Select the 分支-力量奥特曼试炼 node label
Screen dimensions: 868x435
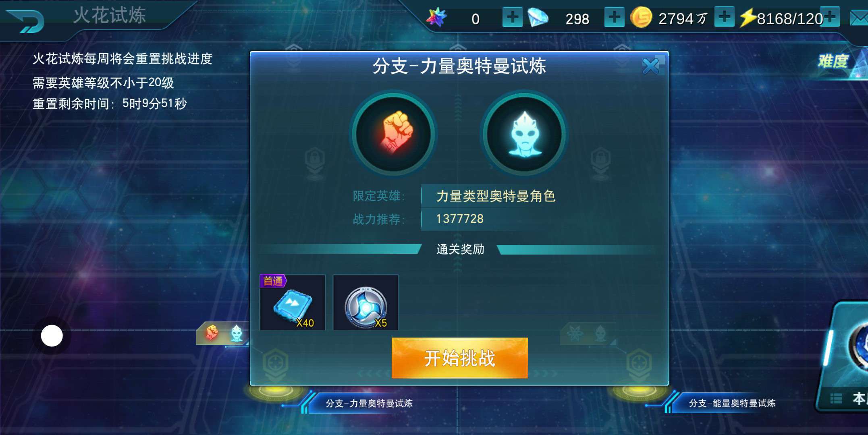[x=369, y=403]
